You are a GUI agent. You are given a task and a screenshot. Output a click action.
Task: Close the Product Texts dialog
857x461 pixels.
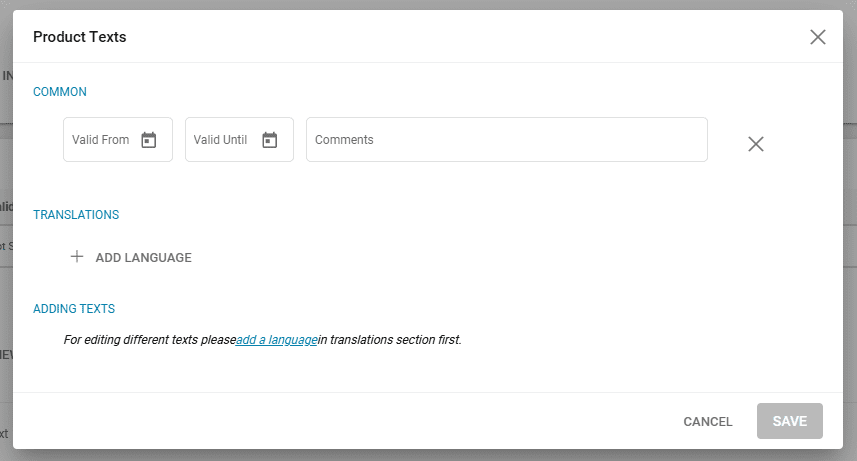pos(818,37)
